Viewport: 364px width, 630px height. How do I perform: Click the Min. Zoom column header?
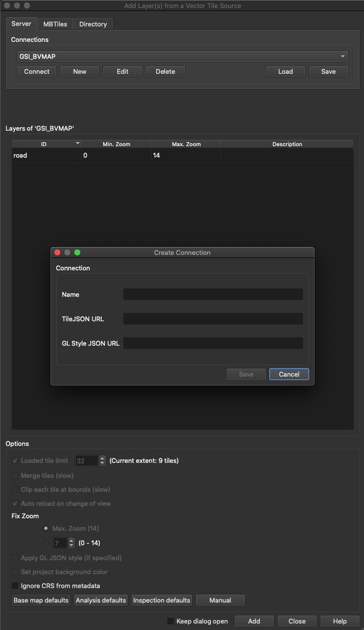(116, 144)
